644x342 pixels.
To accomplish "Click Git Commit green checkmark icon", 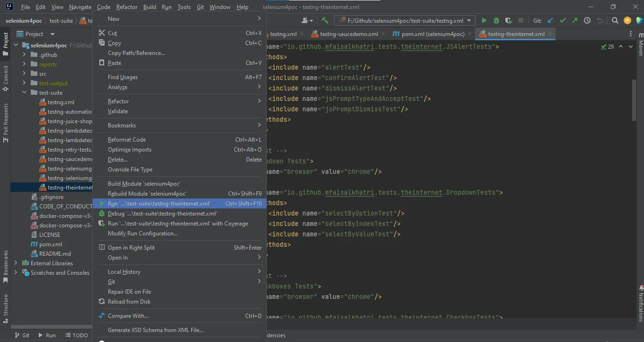I will pos(563,20).
